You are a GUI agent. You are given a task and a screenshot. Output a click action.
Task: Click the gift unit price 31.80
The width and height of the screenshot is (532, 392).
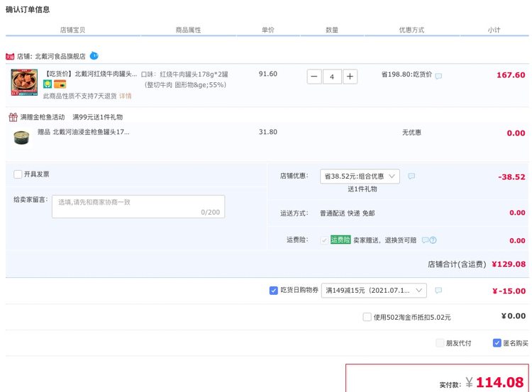pos(268,132)
